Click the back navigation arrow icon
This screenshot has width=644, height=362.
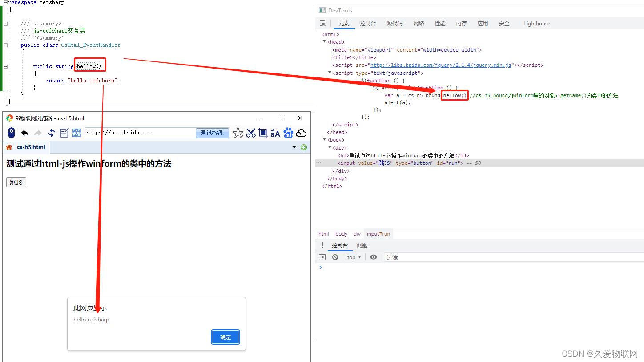click(x=26, y=132)
